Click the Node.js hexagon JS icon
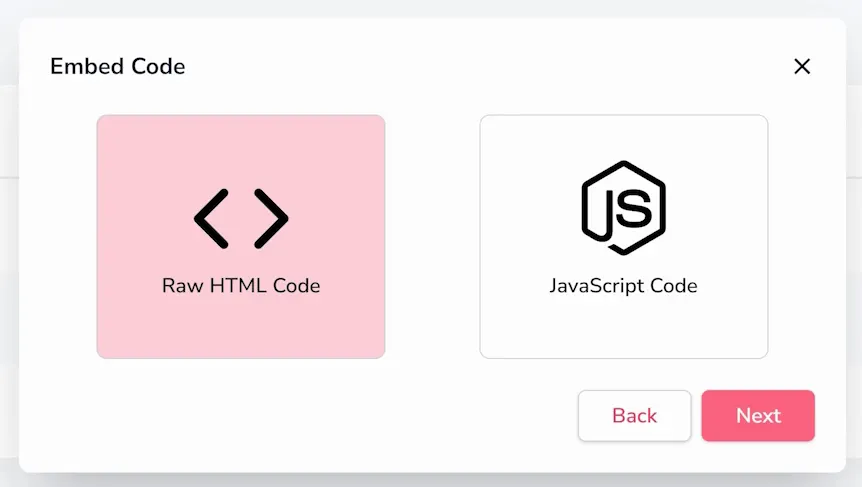Viewport: 862px width, 487px height. [623, 208]
